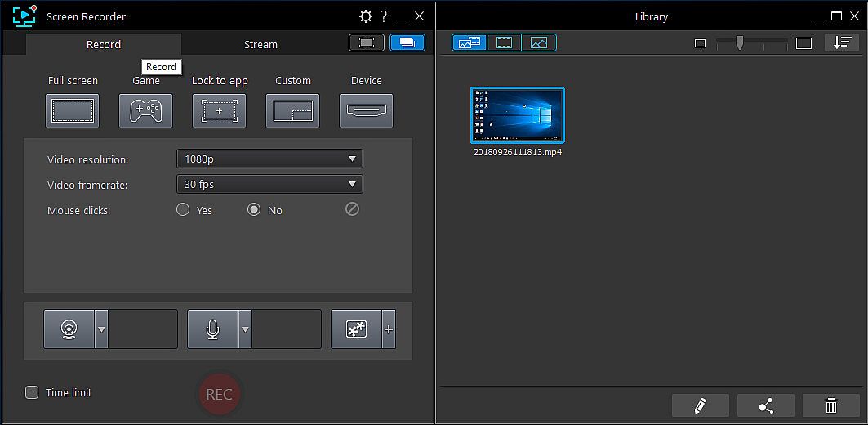Select the Full screen recording mode icon
The width and height of the screenshot is (868, 425).
coord(73,111)
